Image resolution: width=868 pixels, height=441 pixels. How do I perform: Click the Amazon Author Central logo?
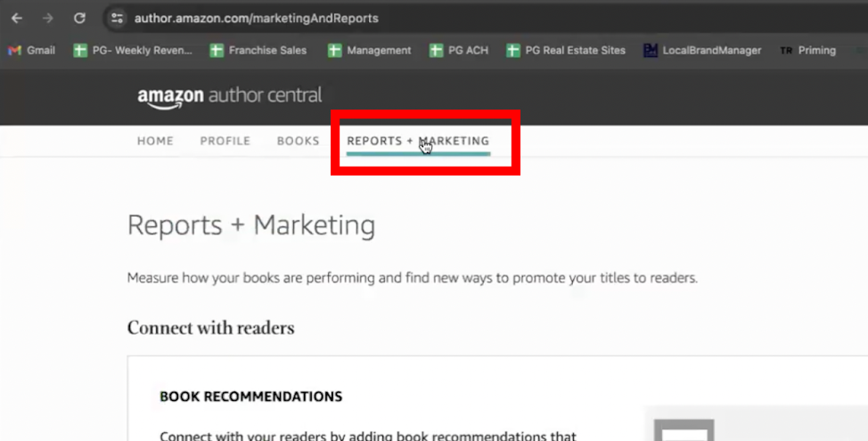tap(229, 97)
